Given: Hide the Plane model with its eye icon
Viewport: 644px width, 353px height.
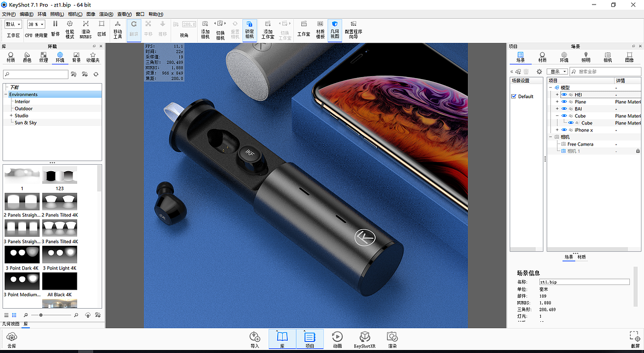Looking at the screenshot, I should [564, 102].
